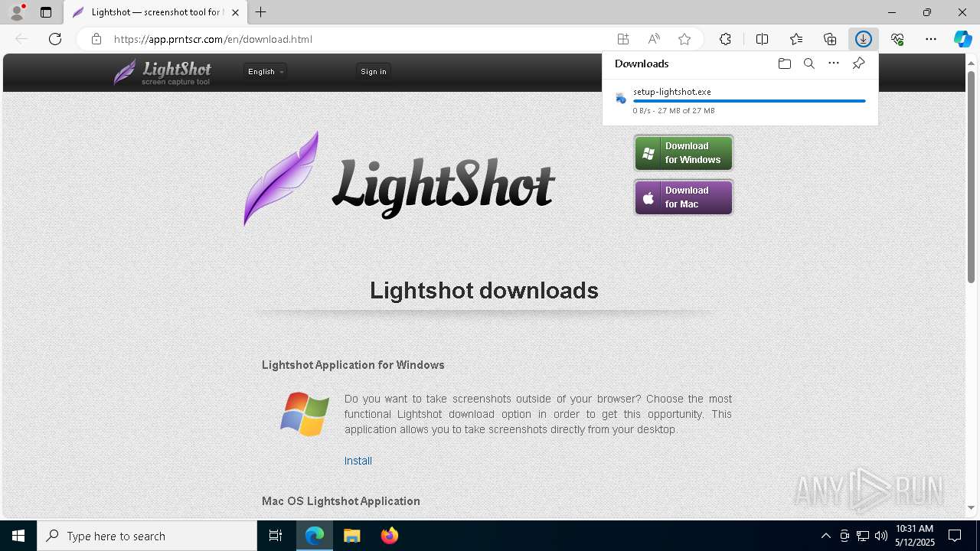This screenshot has width=980, height=551.
Task: Click Mac OS Lightshot Application heading
Action: coord(341,501)
